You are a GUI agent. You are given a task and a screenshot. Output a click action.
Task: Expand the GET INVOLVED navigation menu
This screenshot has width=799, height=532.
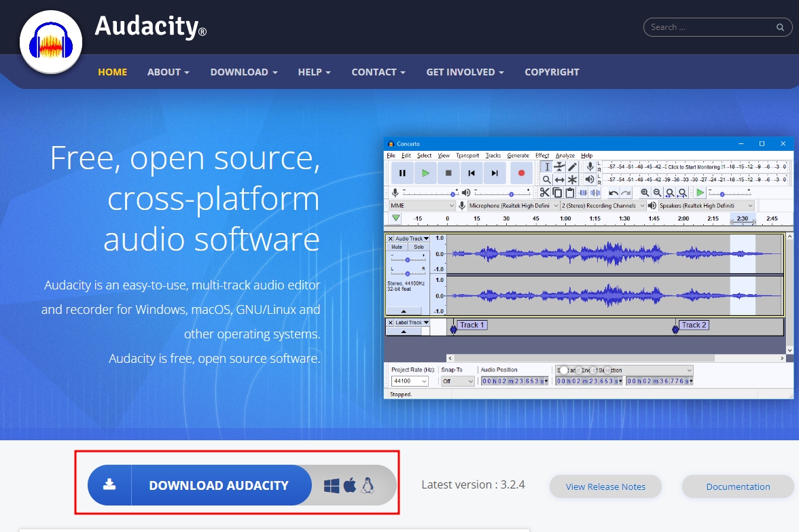[465, 72]
